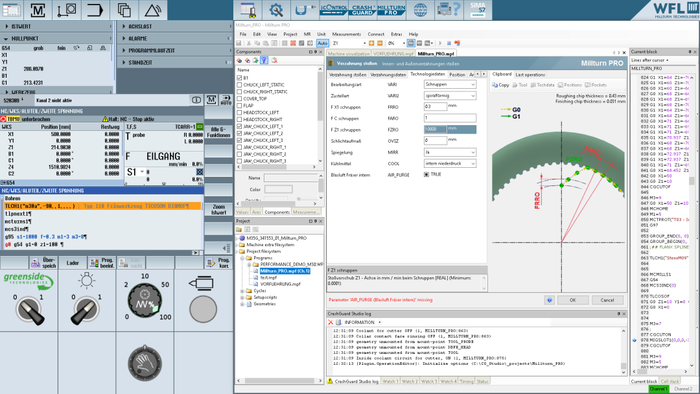Click the F X1 schruppen FRRO input field
Image resolution: width=700 pixels, height=394 pixels.
(435, 107)
